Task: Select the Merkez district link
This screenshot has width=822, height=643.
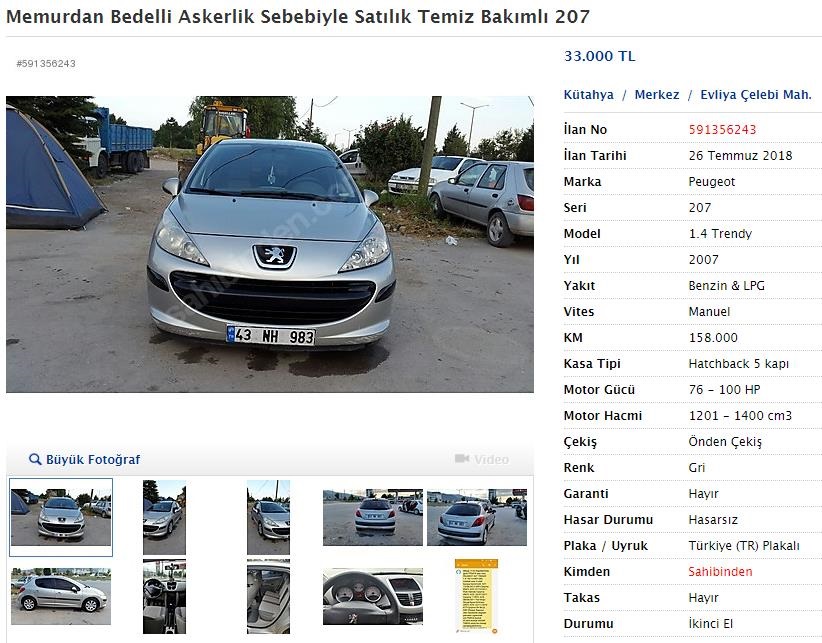Action: click(656, 95)
